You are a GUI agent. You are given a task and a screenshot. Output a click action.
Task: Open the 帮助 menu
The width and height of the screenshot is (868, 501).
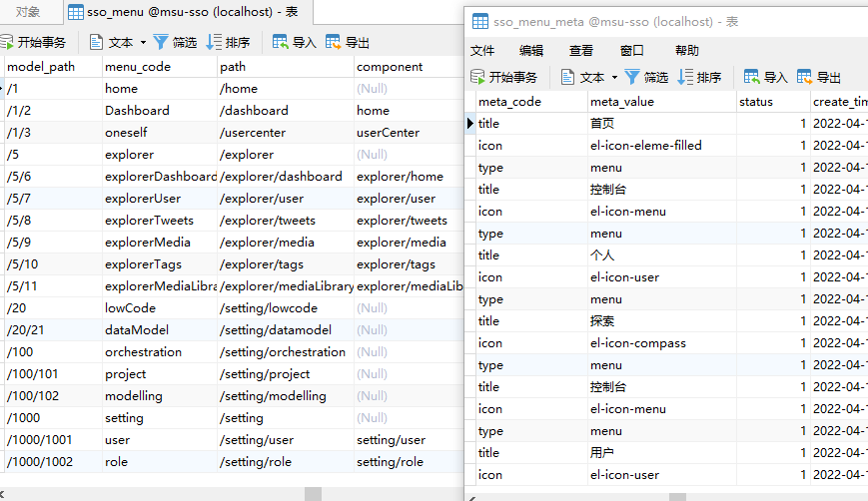pos(686,51)
